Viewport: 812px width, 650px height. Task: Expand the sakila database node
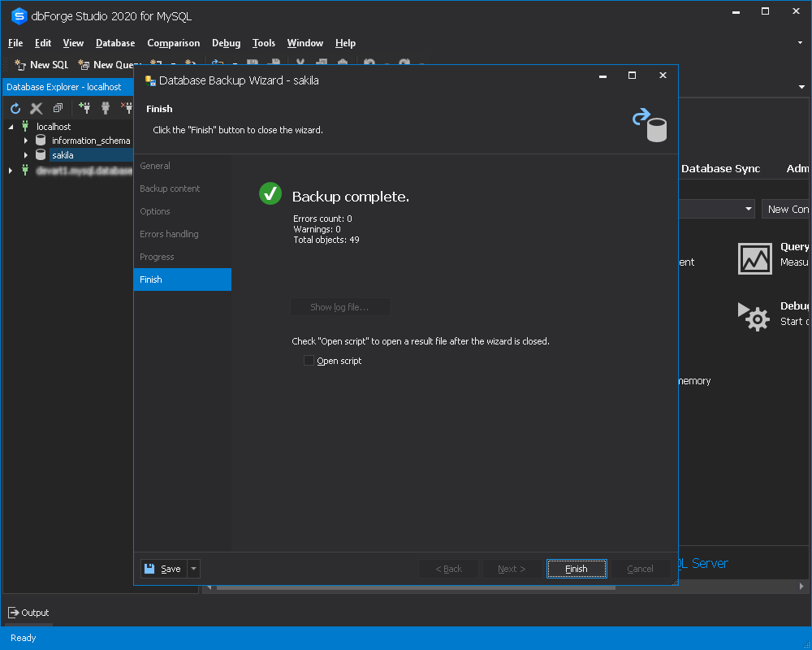click(25, 155)
